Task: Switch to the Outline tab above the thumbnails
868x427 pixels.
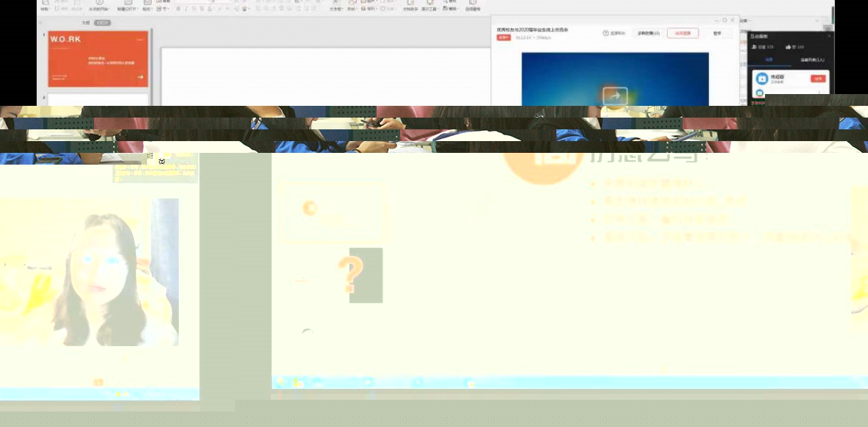Action: click(x=86, y=23)
